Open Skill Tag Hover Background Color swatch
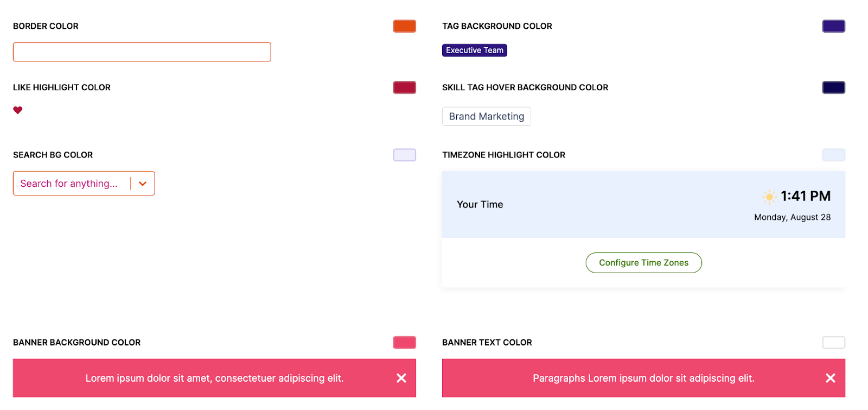The image size is (868, 410). [833, 87]
